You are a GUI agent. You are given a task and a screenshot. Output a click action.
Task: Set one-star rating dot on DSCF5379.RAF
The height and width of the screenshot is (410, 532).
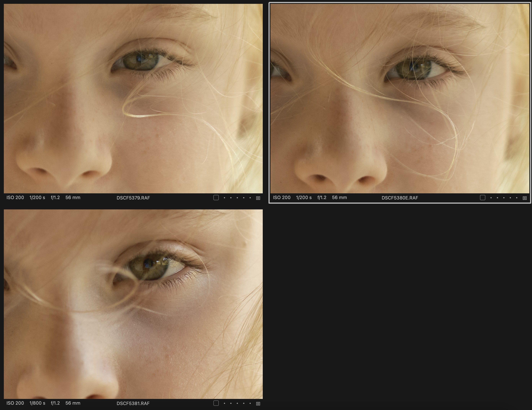pyautogui.click(x=224, y=198)
